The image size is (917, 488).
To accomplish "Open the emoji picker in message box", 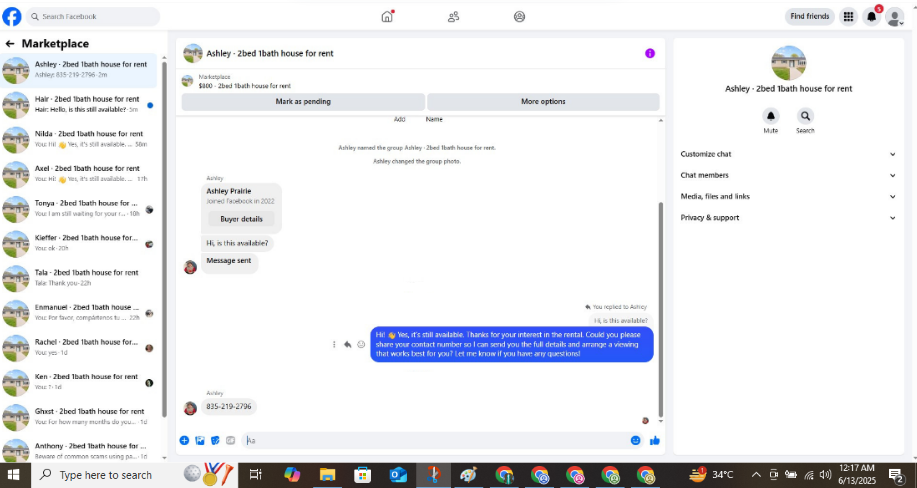I will tap(636, 441).
